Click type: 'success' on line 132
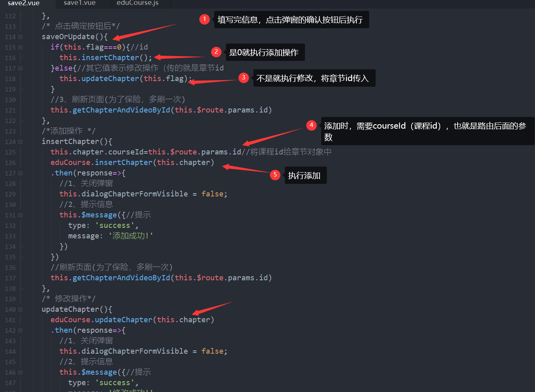This screenshot has width=535, height=392. pos(103,225)
